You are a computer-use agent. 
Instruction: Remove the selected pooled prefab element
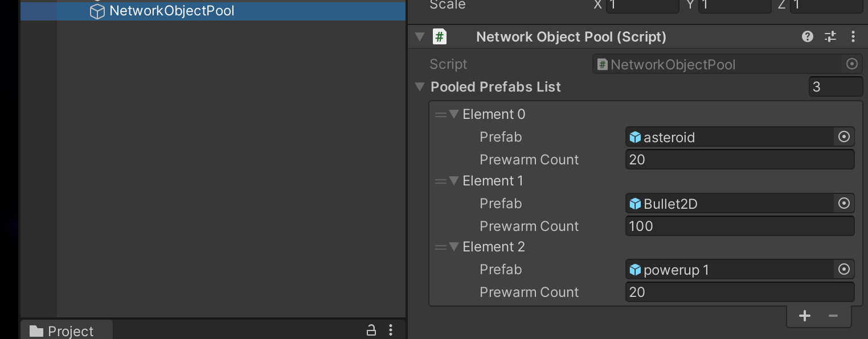coord(833,316)
